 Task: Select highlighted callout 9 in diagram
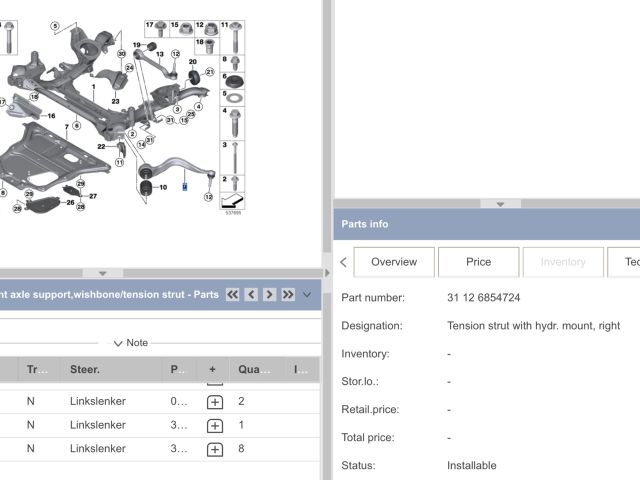coord(184,187)
